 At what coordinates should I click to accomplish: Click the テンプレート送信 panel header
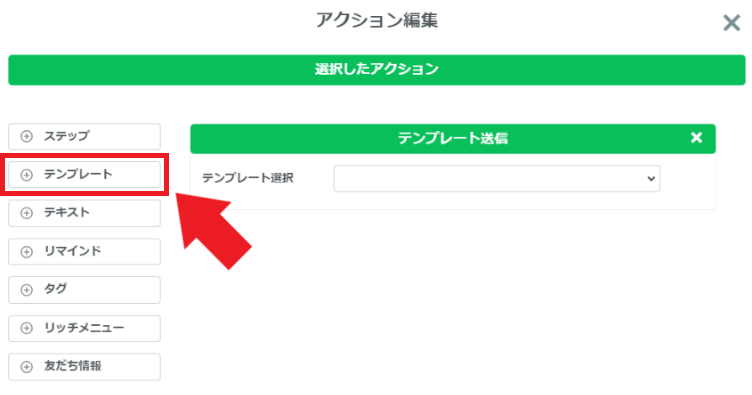click(x=453, y=139)
